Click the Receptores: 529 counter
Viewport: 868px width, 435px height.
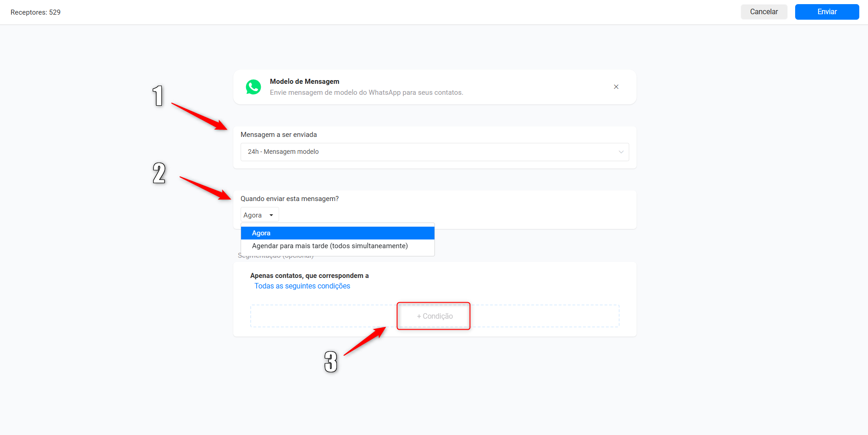coord(36,12)
